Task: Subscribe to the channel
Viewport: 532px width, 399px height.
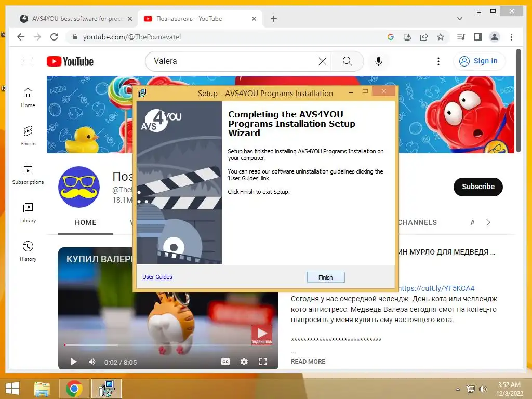Action: [x=478, y=187]
